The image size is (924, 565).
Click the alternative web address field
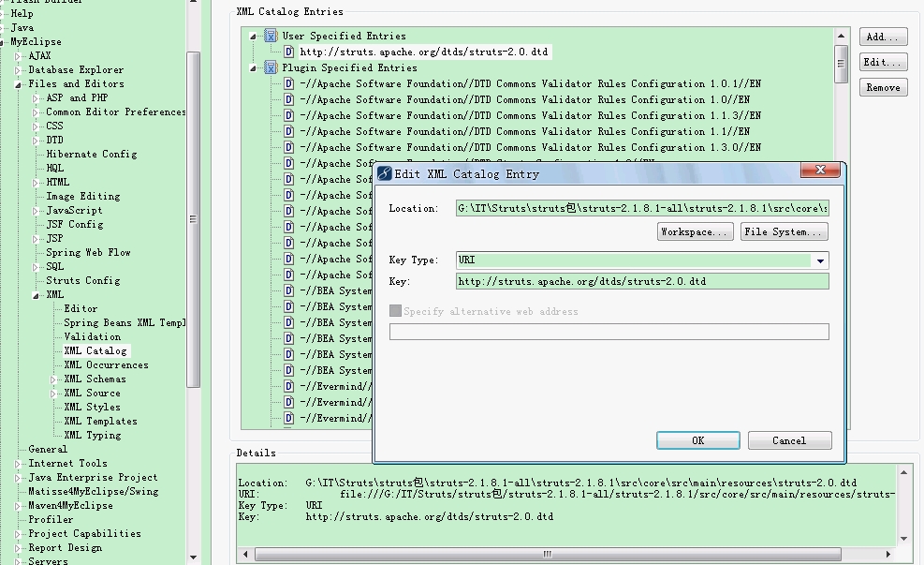coord(609,332)
